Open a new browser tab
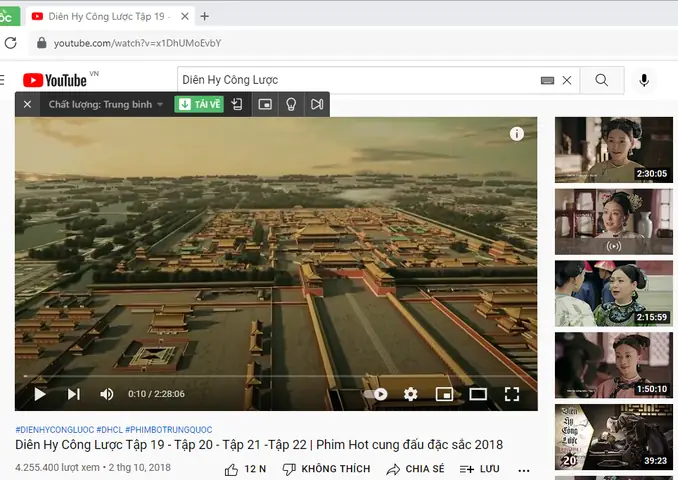 205,16
